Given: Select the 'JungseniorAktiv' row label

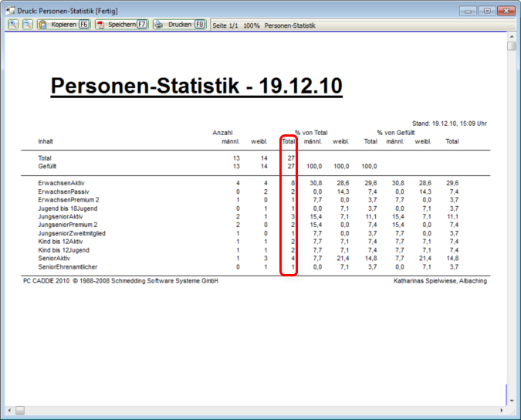Looking at the screenshot, I should tap(60, 217).
